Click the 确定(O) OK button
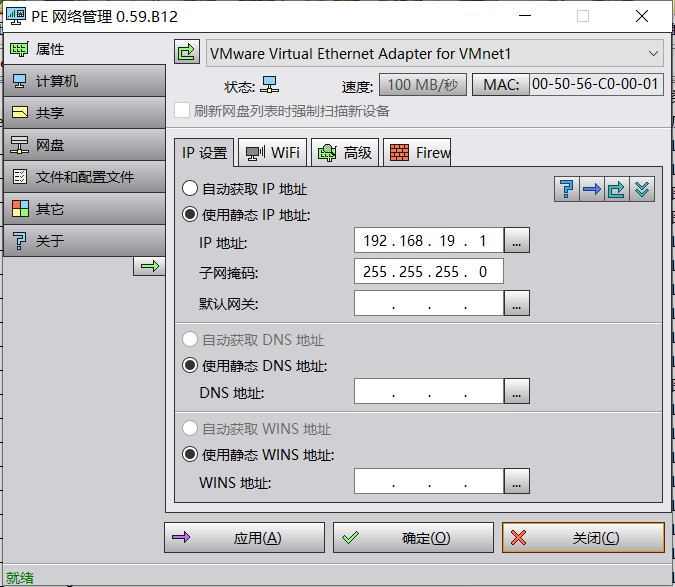 (413, 538)
